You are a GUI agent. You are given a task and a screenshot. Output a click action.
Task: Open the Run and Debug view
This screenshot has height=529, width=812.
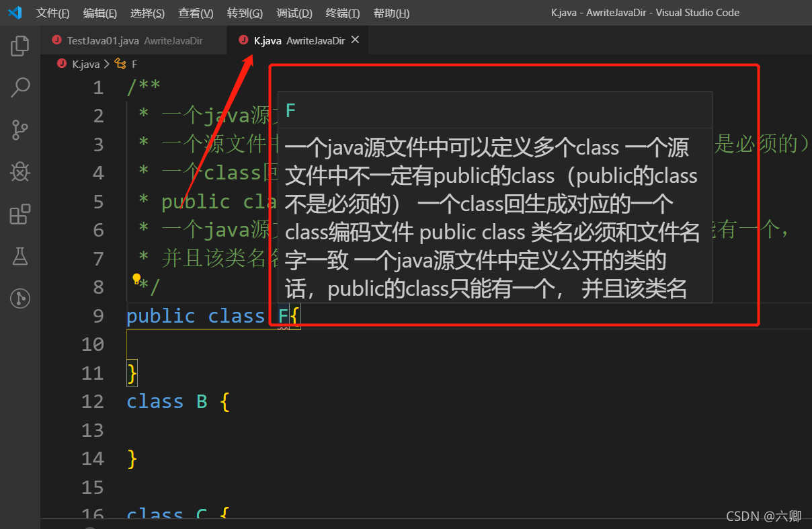tap(19, 171)
